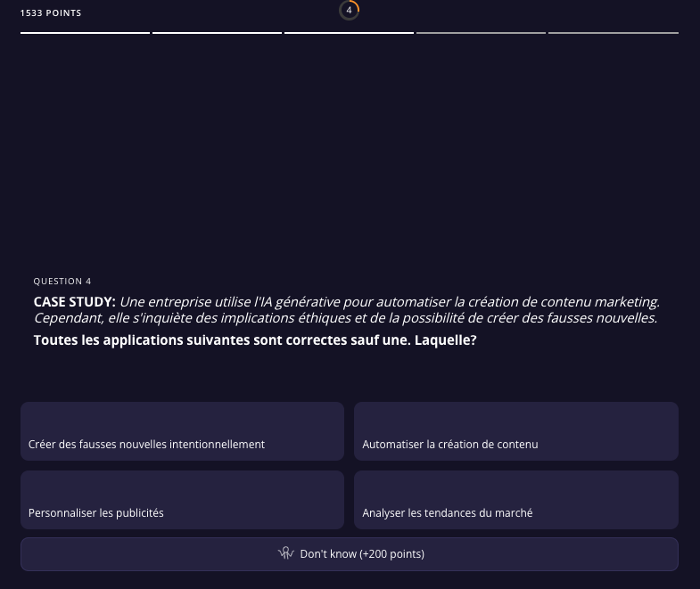Click the fourth progress bar segment
Image resolution: width=700 pixels, height=589 pixels.
point(481,33)
